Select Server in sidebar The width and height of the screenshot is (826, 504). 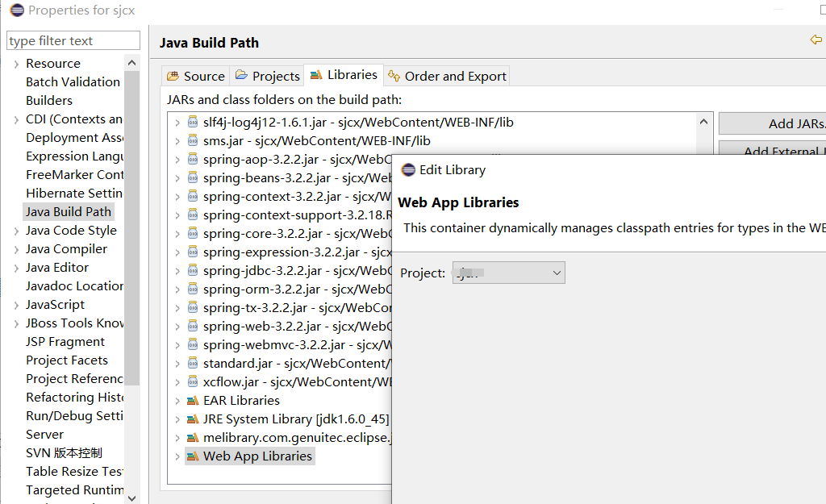tap(45, 435)
